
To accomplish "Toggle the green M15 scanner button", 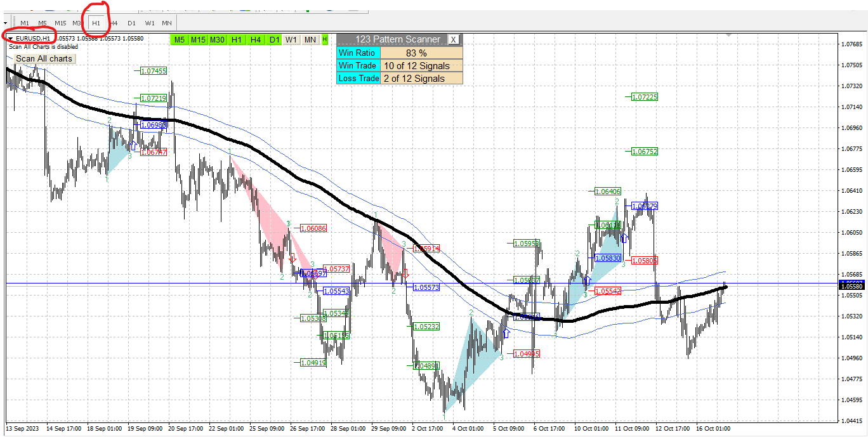I will tap(199, 39).
